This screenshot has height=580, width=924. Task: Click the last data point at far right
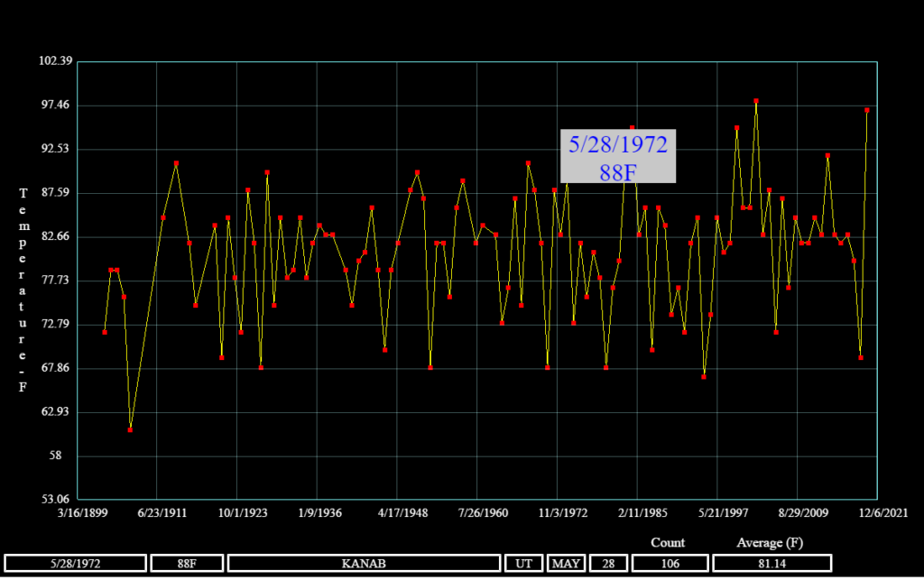pos(867,110)
